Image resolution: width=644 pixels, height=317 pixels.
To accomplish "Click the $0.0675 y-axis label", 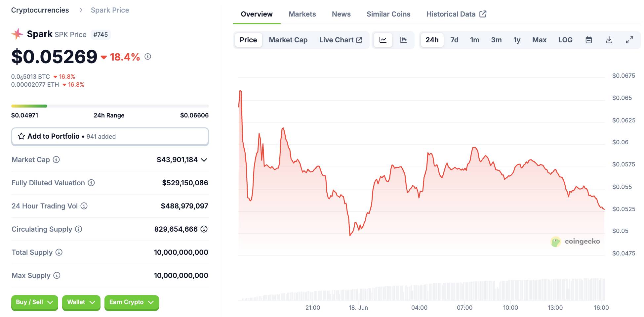I will (624, 76).
